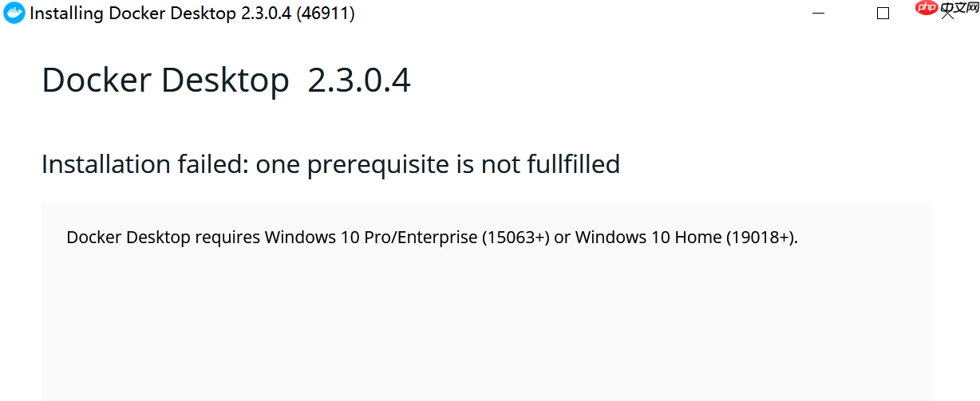980x401 pixels.
Task: Minimize the Docker Desktop installer window
Action: point(817,14)
